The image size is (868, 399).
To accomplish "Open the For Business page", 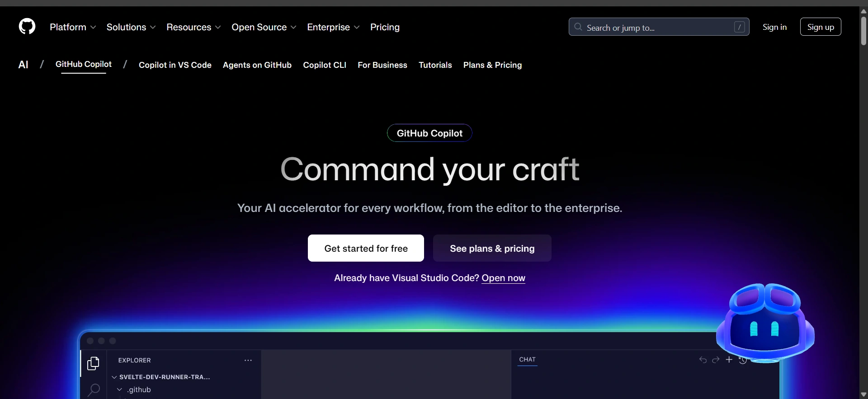I will 382,65.
